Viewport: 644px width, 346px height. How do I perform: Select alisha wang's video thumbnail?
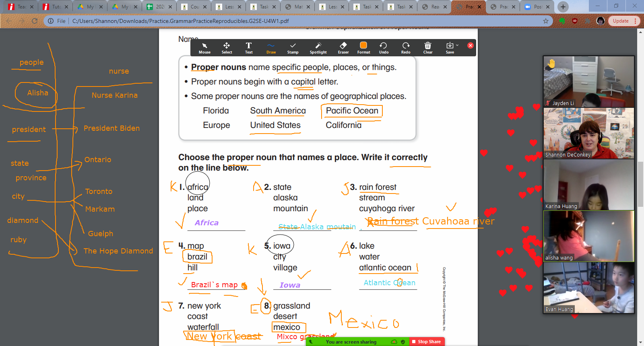(589, 236)
